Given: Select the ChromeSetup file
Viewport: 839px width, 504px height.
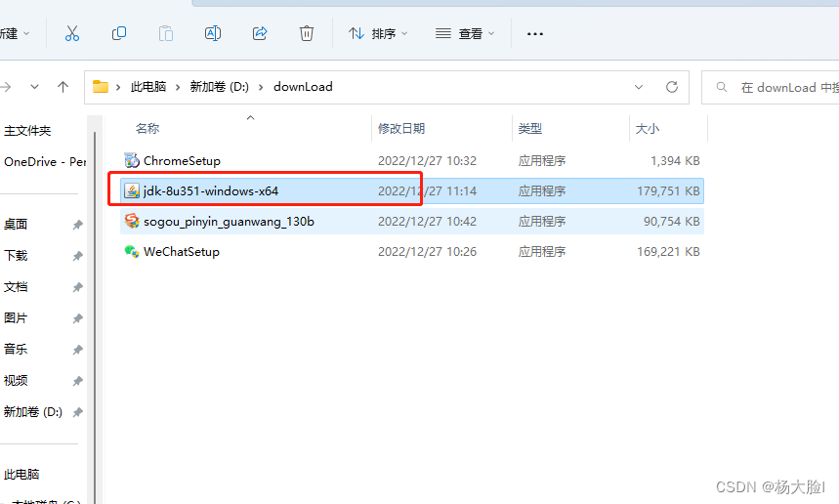Looking at the screenshot, I should click(412, 160).
